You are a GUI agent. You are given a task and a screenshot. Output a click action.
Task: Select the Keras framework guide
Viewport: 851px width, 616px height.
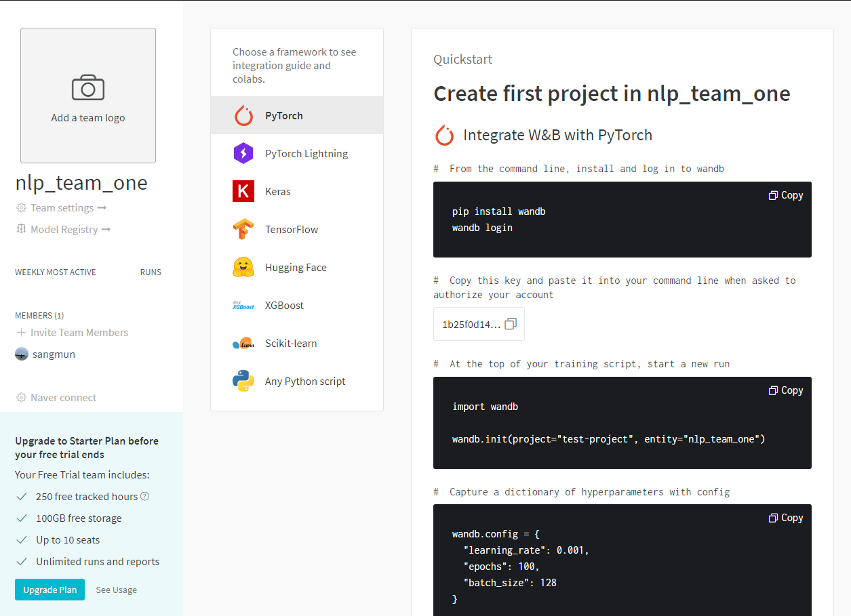click(x=297, y=192)
